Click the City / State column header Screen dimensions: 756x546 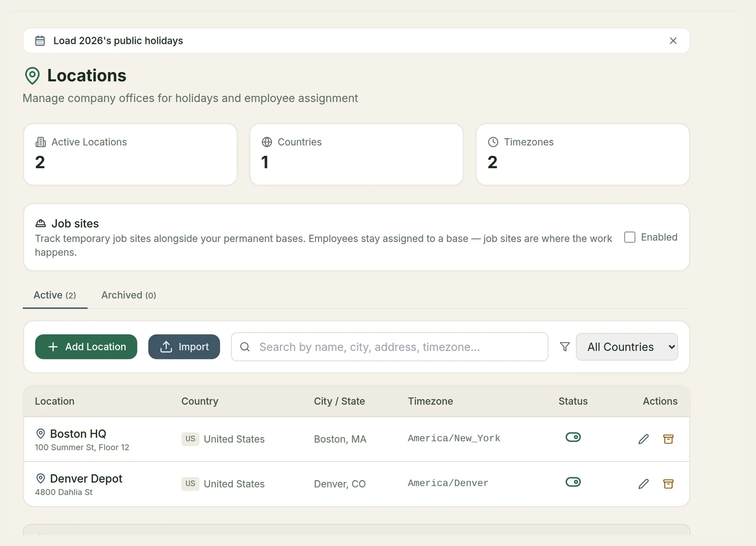tap(339, 401)
